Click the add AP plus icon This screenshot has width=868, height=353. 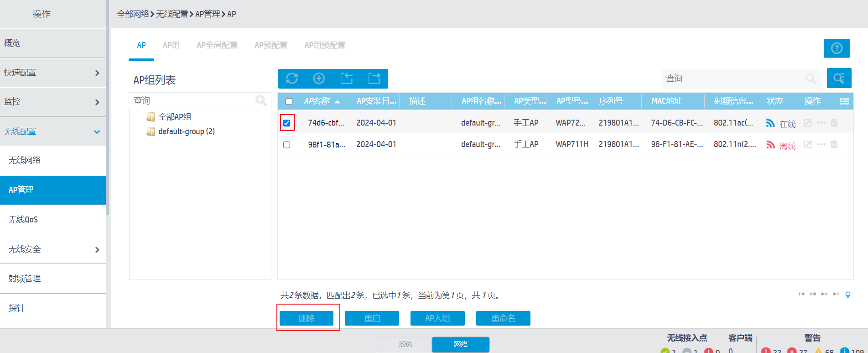coord(319,79)
